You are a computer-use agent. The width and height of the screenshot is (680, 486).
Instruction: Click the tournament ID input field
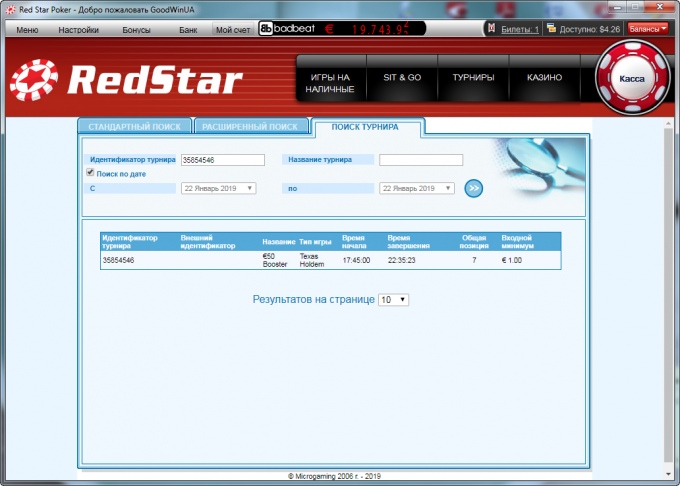click(x=223, y=160)
